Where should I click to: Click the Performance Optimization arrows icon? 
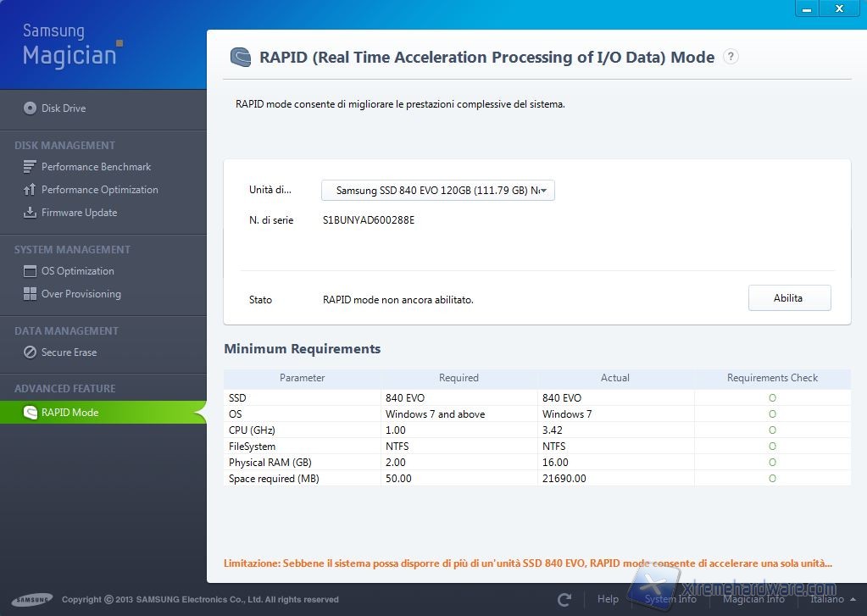point(31,190)
